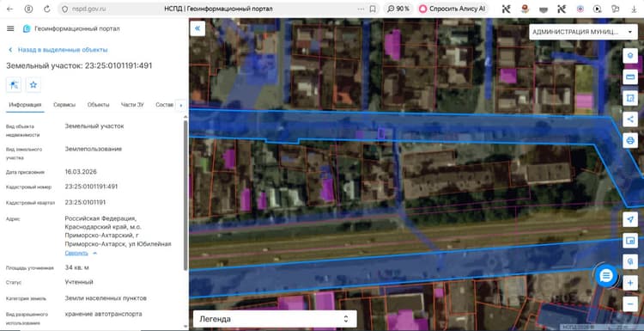Reload the page in the browser
This screenshot has height=331, width=644.
point(47,9)
